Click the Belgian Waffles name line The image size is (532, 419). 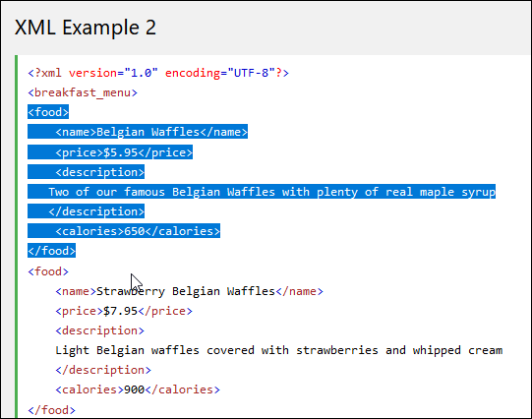coord(151,132)
